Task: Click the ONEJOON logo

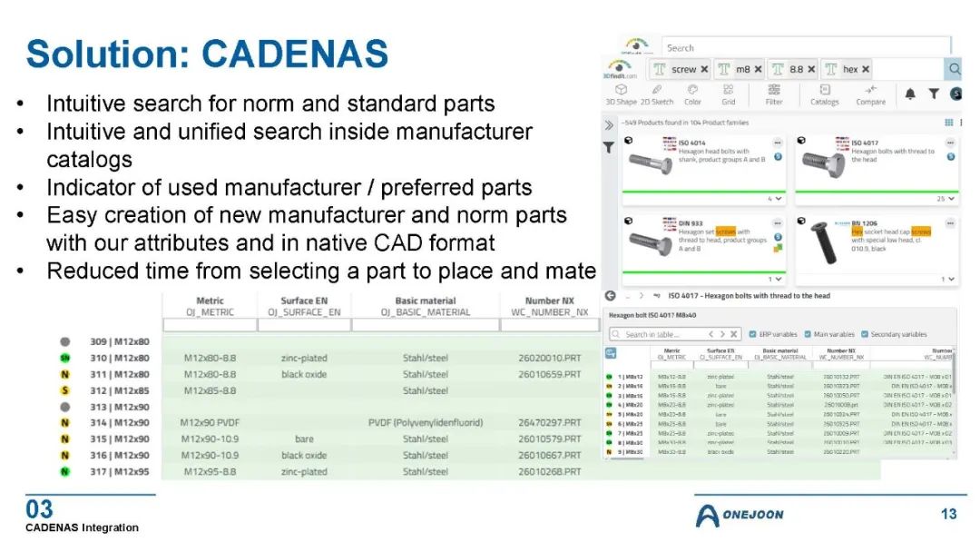Action: pos(740,515)
